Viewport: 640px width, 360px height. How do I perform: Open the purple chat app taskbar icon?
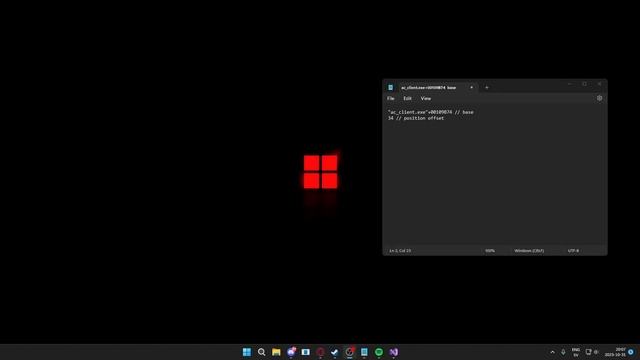(291, 352)
